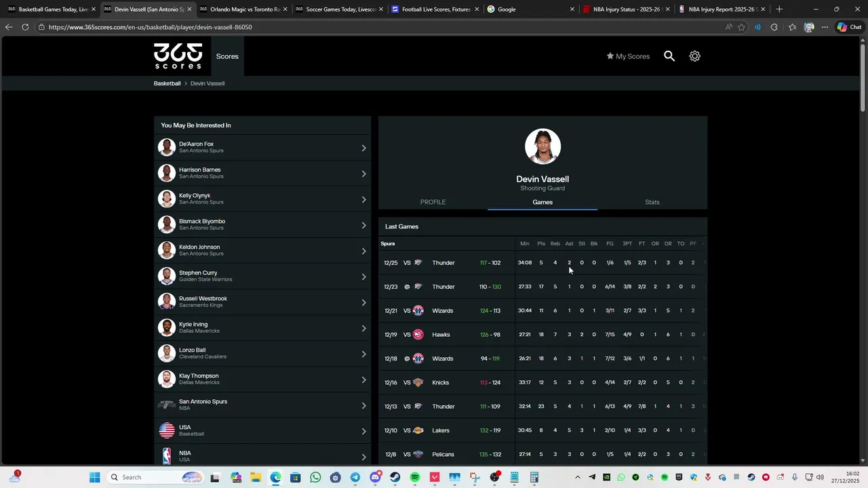Open the San Antonio Spurs team entry
This screenshot has width=868, height=488.
(262, 405)
